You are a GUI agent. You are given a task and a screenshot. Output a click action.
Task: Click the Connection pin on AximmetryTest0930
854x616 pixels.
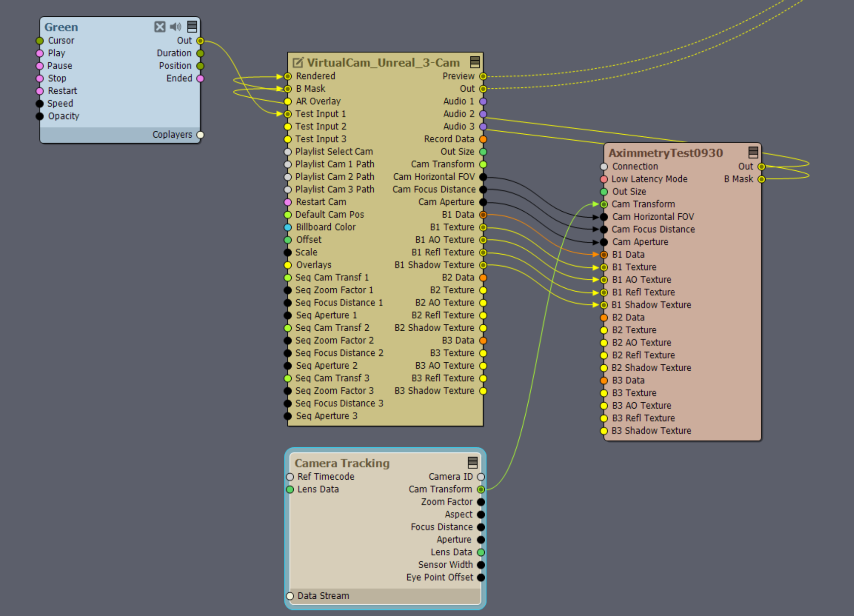point(604,166)
